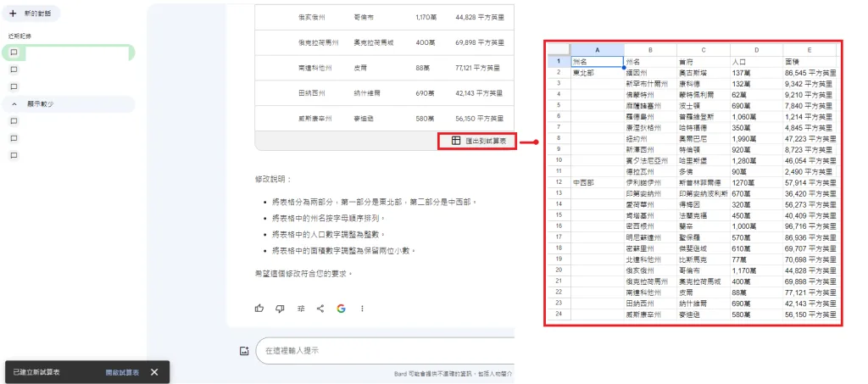Viewport: 868px width, 384px height.
Task: Select column B header in the spreadsheet
Action: 650,50
